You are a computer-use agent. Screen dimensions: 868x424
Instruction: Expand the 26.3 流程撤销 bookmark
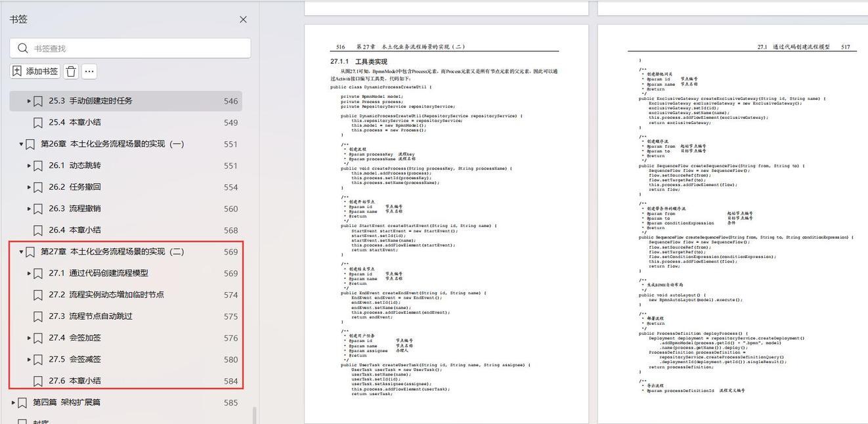point(29,209)
